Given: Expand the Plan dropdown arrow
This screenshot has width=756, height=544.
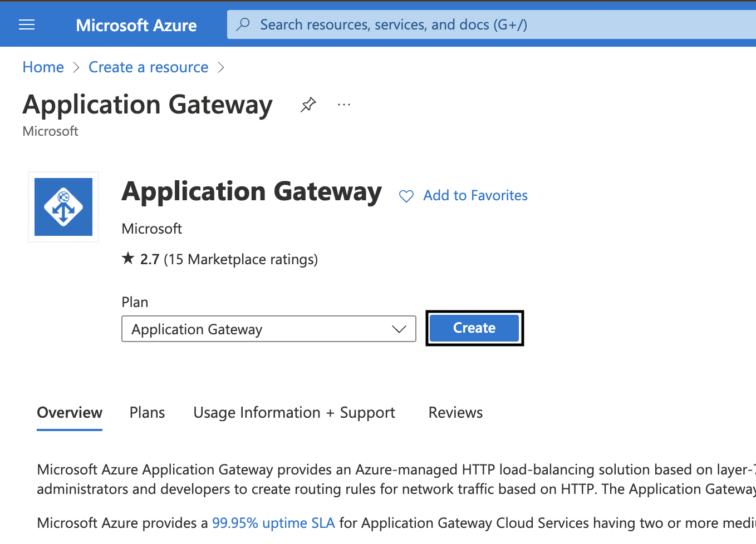Looking at the screenshot, I should [399, 329].
